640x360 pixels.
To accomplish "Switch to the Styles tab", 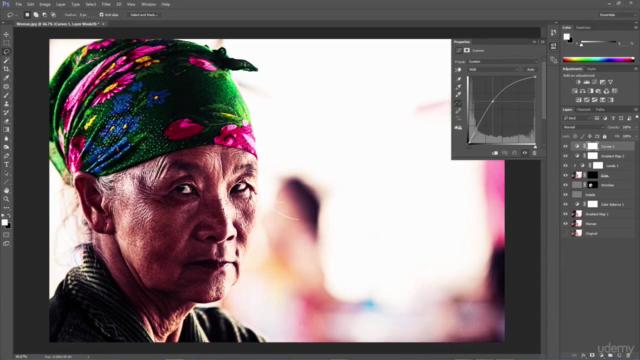I will click(x=591, y=69).
